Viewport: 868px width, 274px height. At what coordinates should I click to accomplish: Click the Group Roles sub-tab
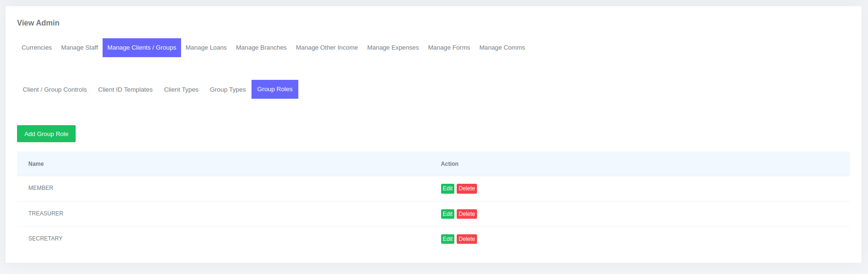[275, 89]
